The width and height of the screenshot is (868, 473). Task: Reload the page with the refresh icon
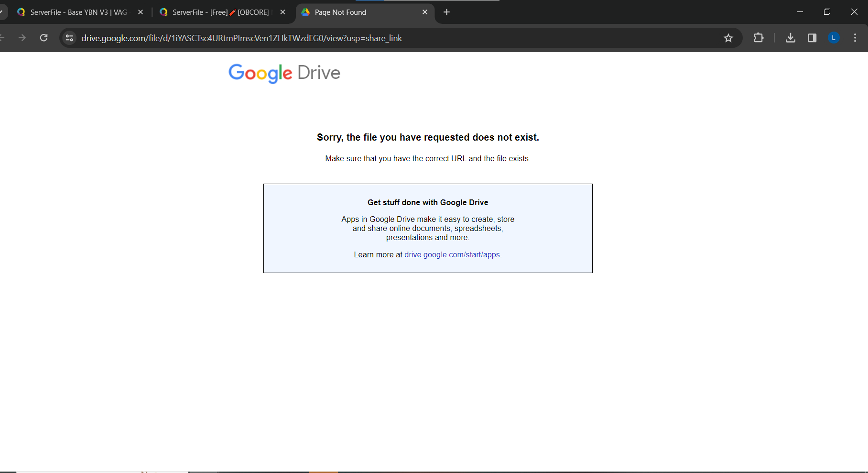43,38
